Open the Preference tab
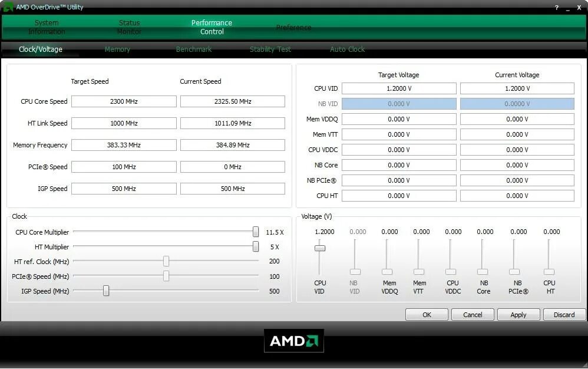The image size is (588, 369). [x=293, y=27]
